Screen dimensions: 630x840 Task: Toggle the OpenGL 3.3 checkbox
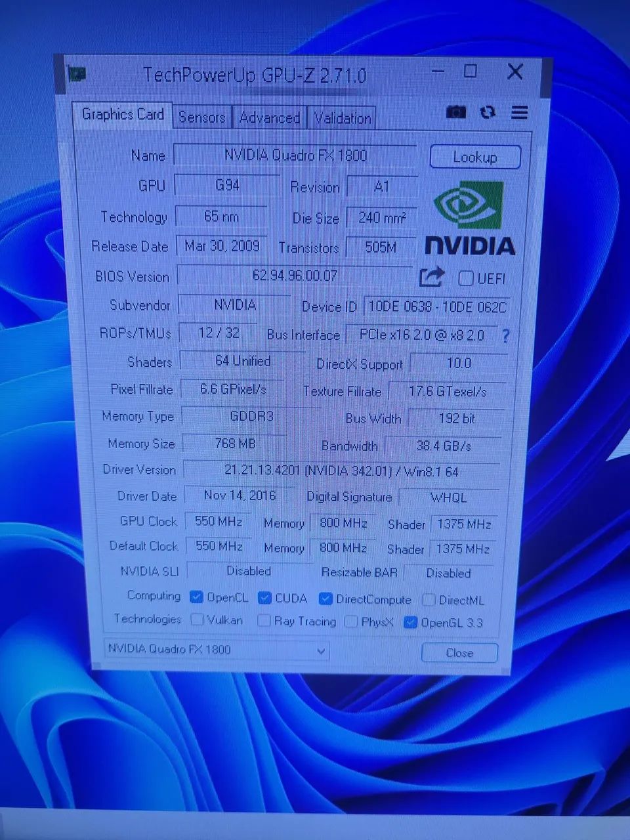point(411,622)
